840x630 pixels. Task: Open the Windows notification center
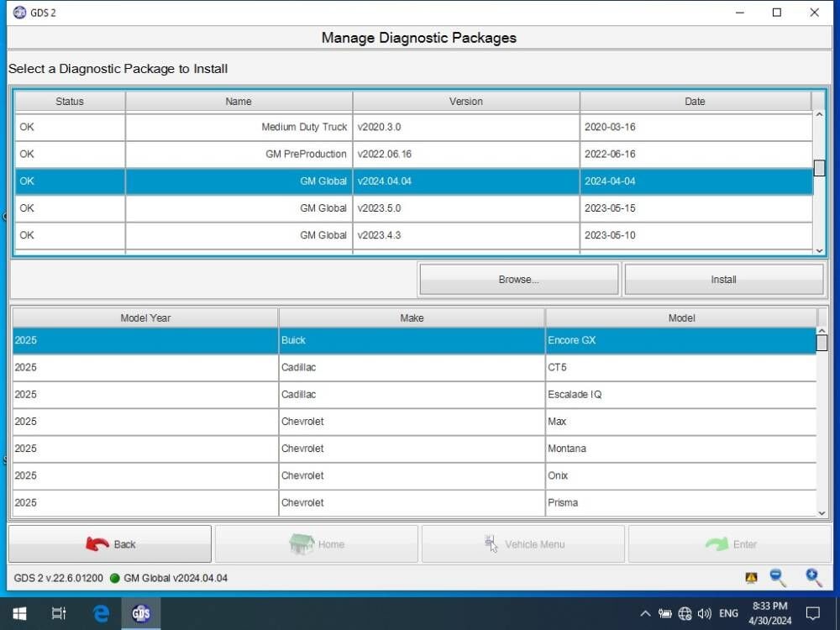(x=812, y=613)
